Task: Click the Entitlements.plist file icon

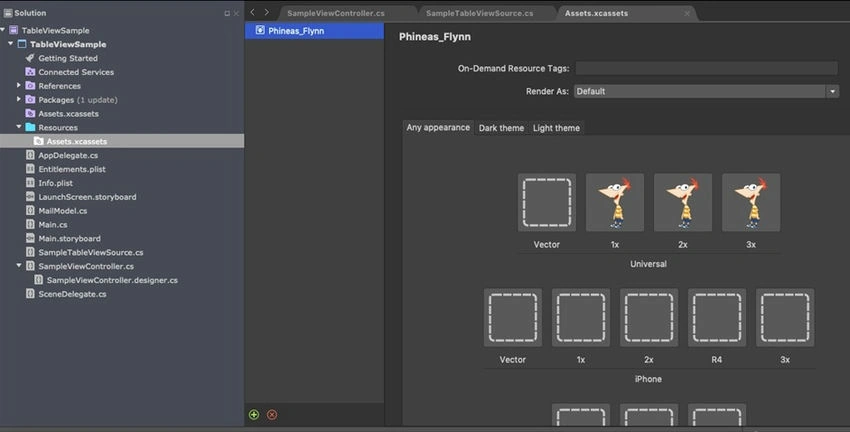Action: coord(30,169)
